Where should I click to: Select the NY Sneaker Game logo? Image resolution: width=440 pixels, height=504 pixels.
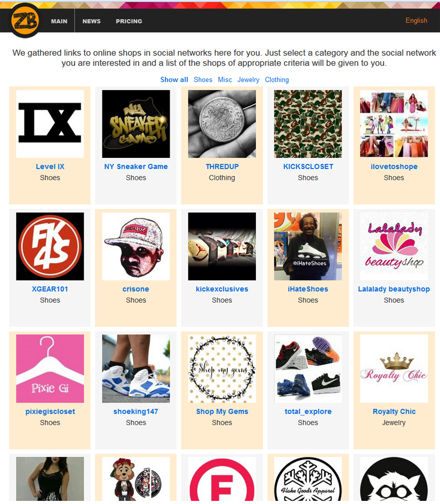(136, 124)
